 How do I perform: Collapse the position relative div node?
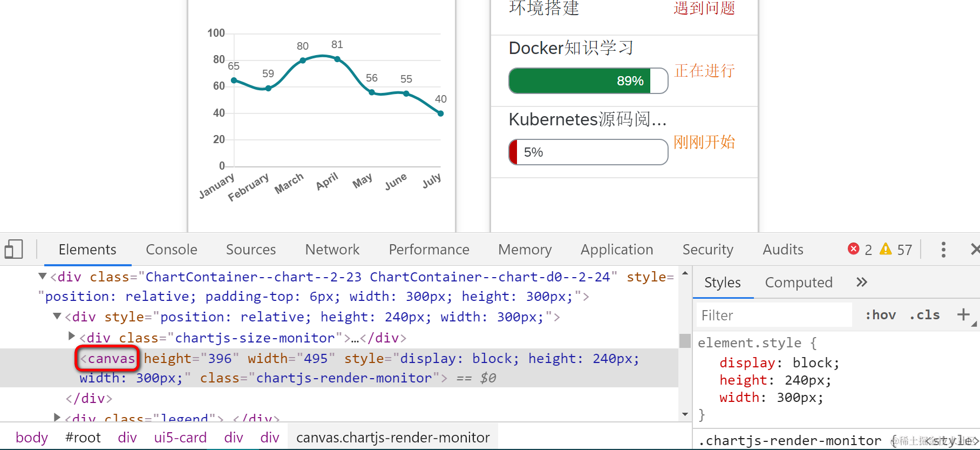pyautogui.click(x=57, y=316)
